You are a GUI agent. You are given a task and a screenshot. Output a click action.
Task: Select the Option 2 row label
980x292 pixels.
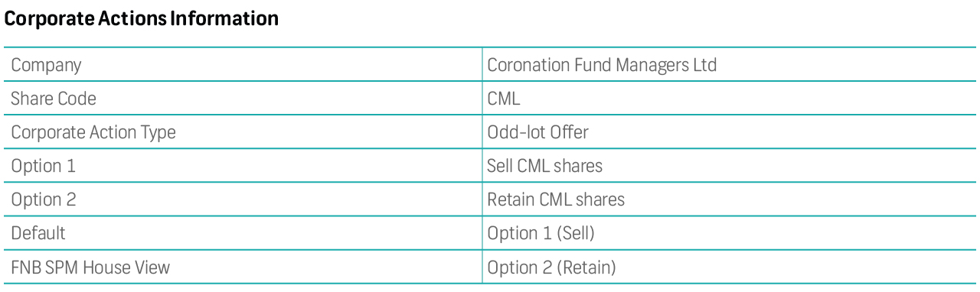click(x=44, y=200)
